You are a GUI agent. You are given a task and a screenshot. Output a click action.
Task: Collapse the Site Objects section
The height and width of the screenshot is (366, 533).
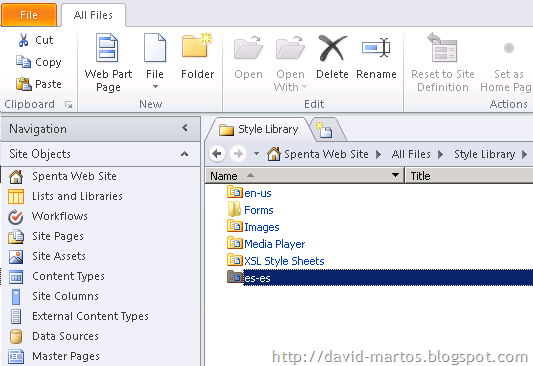pyautogui.click(x=185, y=154)
